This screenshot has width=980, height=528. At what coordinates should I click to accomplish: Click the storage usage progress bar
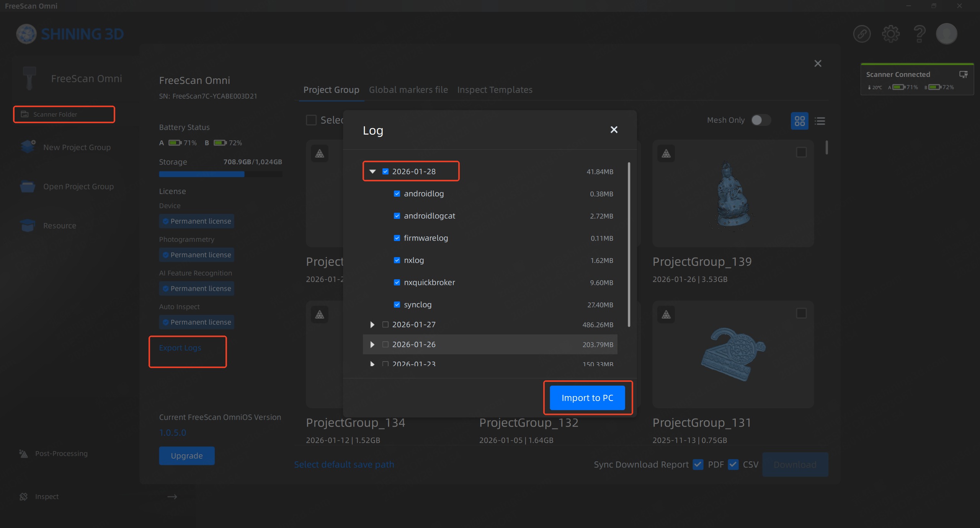[220, 174]
